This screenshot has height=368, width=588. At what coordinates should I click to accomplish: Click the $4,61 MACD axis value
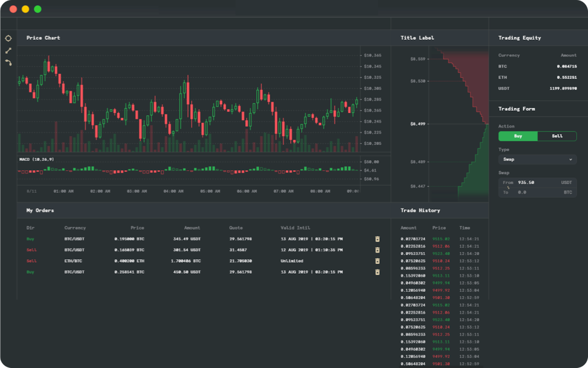[x=370, y=170]
